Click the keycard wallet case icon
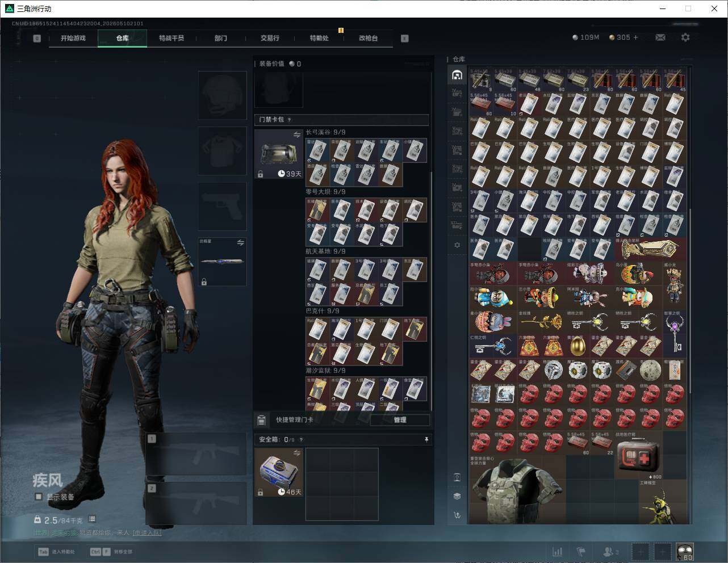Screen dimensions: 728x563 pyautogui.click(x=279, y=154)
